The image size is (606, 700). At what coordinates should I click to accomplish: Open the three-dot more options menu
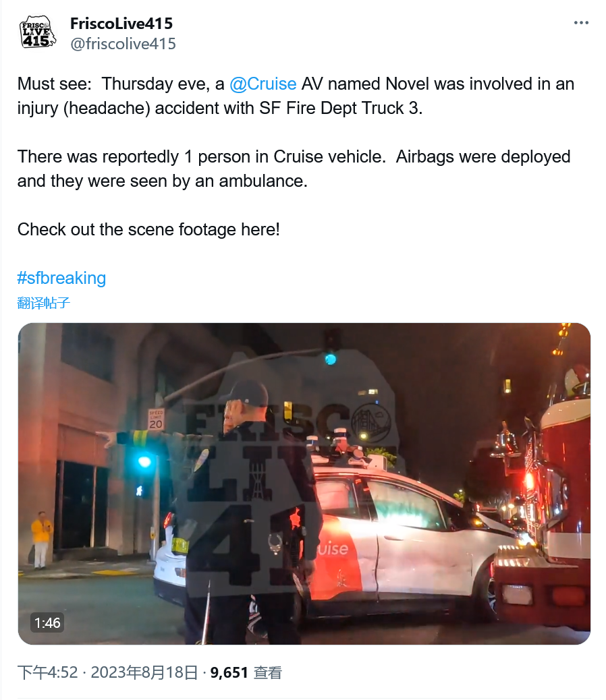click(581, 23)
